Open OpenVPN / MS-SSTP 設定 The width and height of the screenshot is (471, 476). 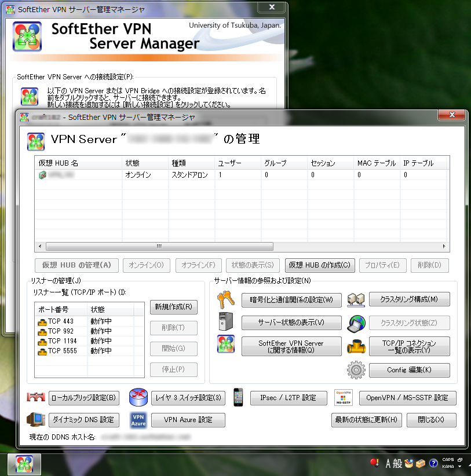coord(407,398)
